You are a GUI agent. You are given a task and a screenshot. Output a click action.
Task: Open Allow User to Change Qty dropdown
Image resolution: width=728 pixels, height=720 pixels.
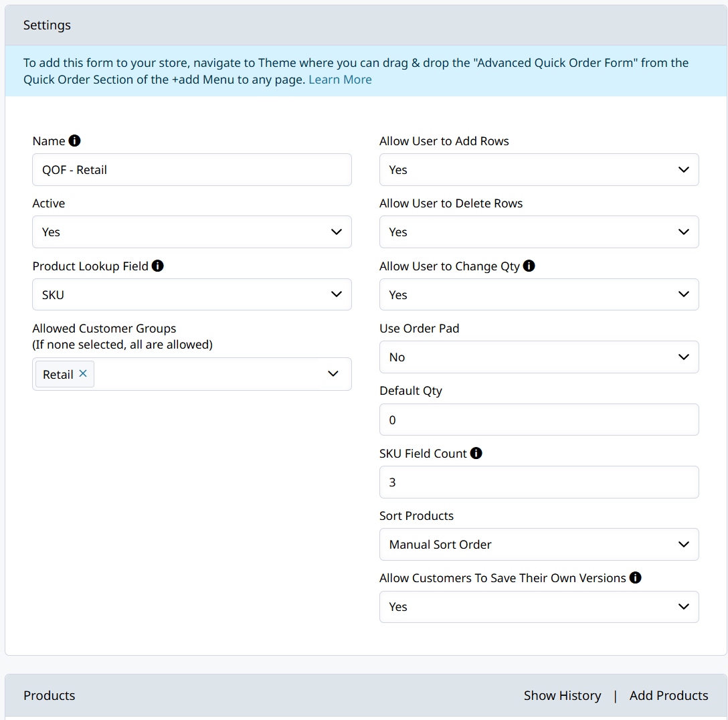539,294
